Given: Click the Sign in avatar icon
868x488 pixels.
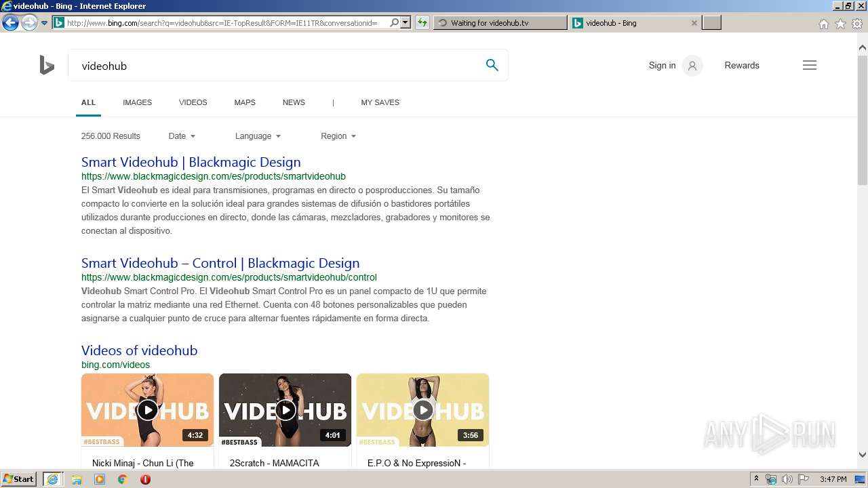Looking at the screenshot, I should coord(692,66).
